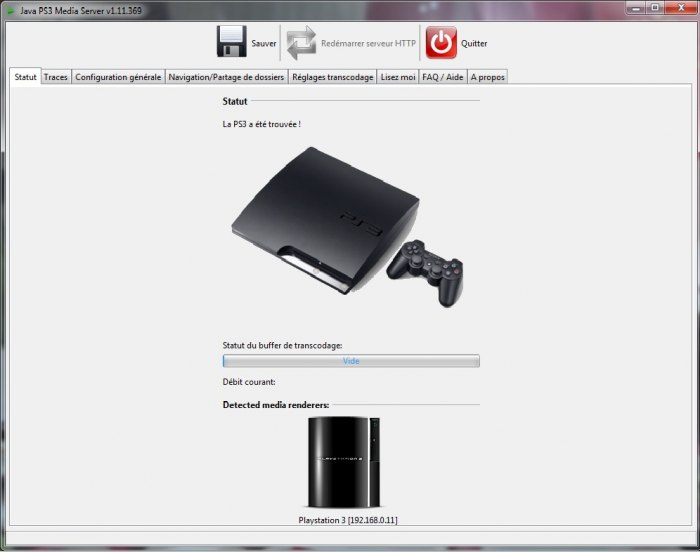Maximize the Java PS3 Media Server window

tap(655, 8)
